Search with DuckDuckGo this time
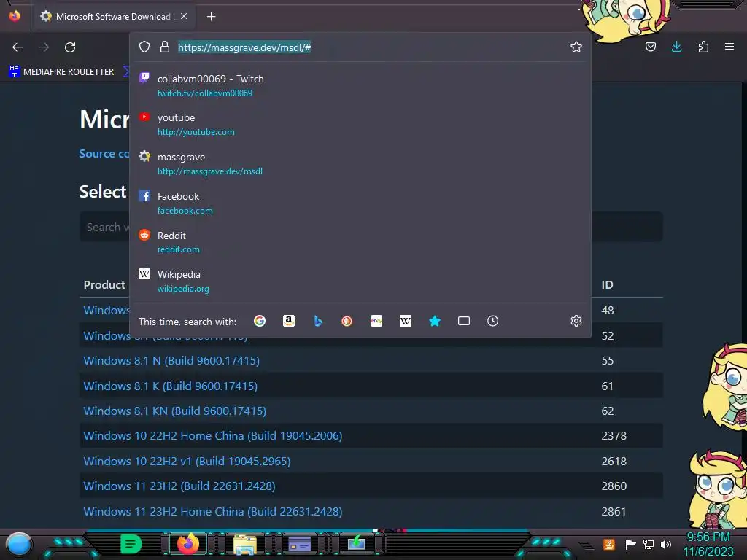The height and width of the screenshot is (560, 747). click(x=347, y=321)
